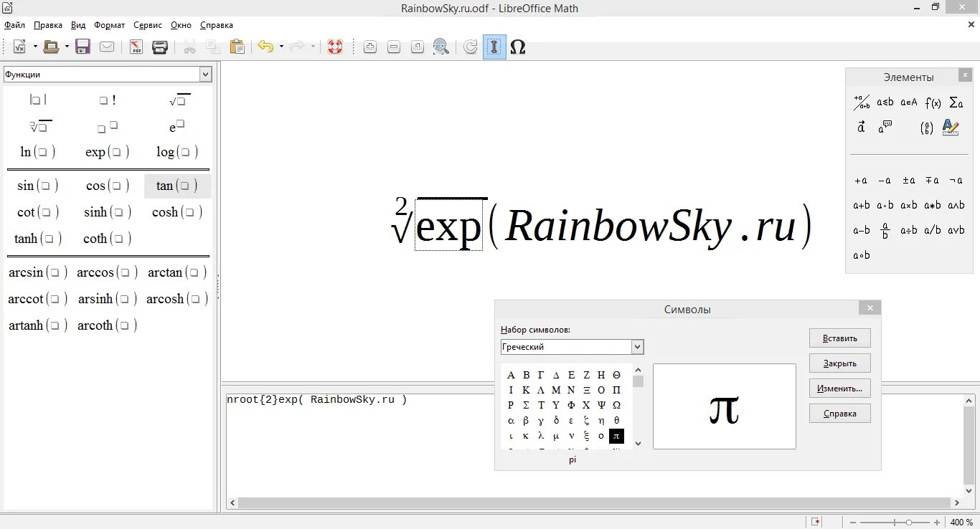Expand the undo history dropdown arrow

click(x=281, y=47)
